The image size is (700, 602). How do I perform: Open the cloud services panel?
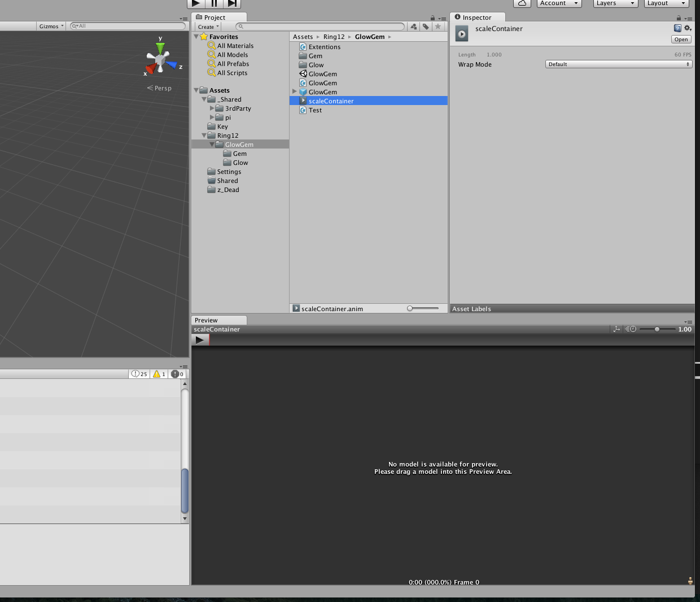(x=522, y=3)
